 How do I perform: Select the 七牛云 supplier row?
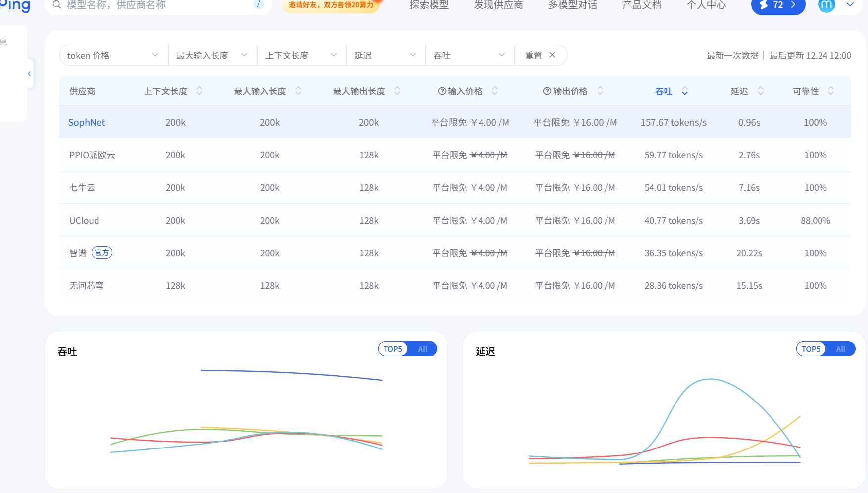(455, 187)
